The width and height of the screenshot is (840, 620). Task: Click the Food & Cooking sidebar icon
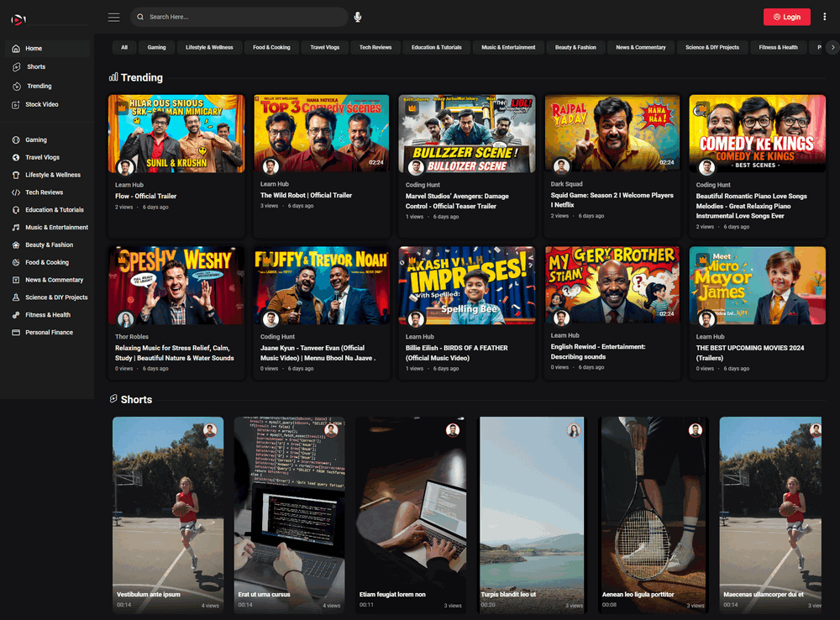(x=16, y=263)
